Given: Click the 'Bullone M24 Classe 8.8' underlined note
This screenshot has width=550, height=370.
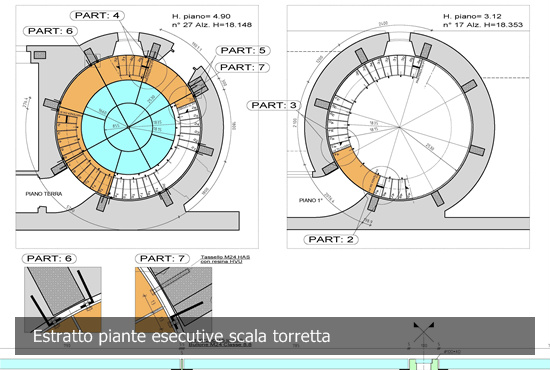Looking at the screenshot, I should (220, 345).
